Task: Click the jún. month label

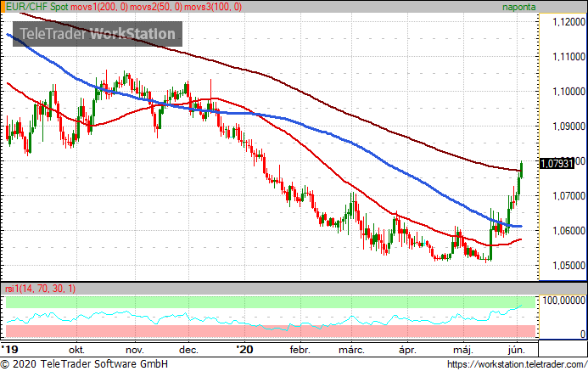Action: (517, 350)
